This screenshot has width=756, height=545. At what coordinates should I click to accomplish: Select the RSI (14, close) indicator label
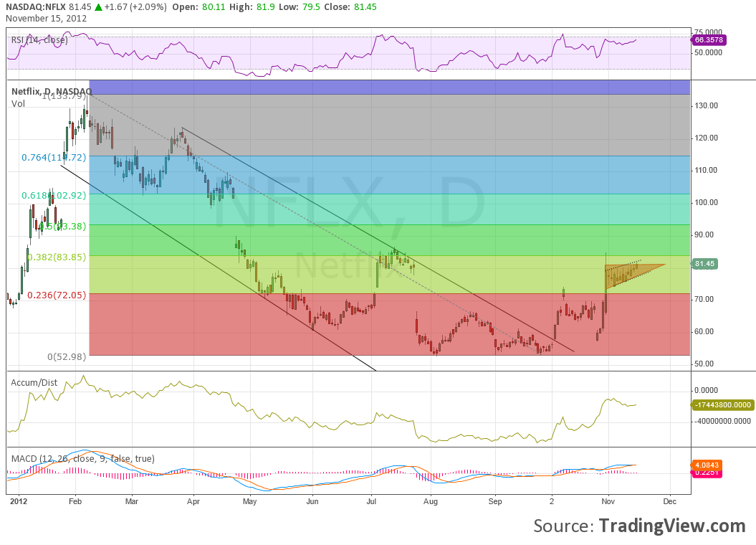click(x=39, y=39)
